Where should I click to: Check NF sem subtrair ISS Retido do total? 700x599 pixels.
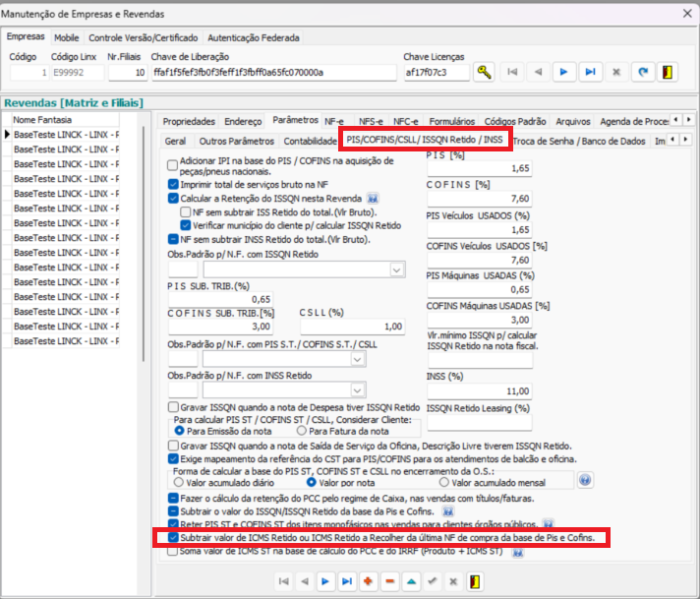(x=185, y=211)
